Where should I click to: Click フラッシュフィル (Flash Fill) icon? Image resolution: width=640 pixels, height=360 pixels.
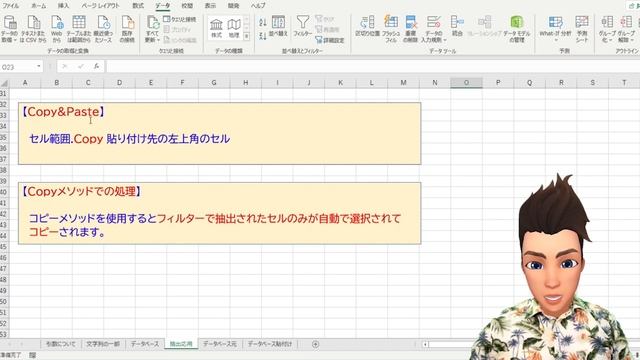click(391, 29)
